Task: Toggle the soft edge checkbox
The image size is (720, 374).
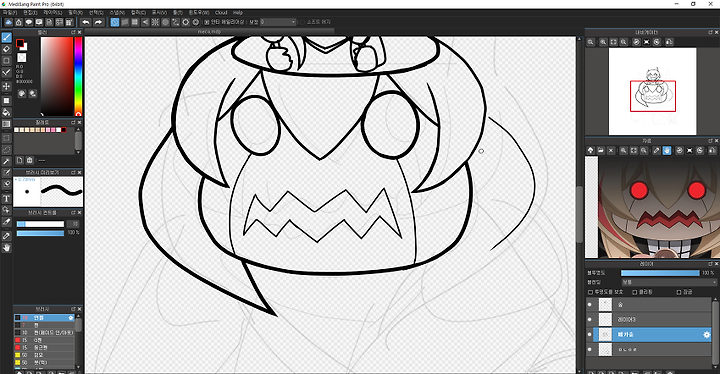Action: tap(302, 22)
